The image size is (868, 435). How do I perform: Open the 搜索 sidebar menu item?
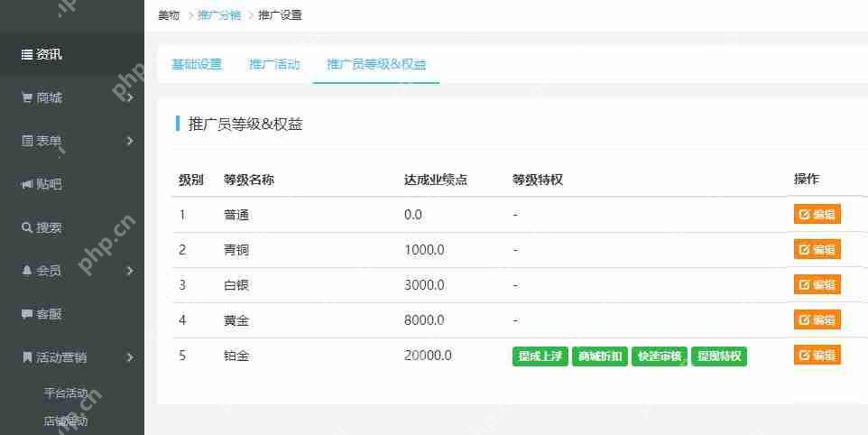(72, 227)
